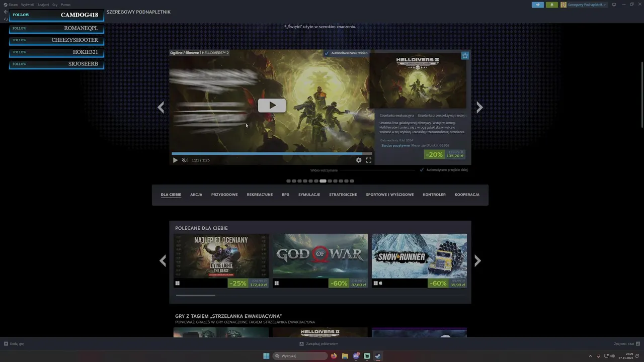The image size is (644, 362).
Task: Open Bardzo pozytywne reviews link
Action: coord(395,145)
